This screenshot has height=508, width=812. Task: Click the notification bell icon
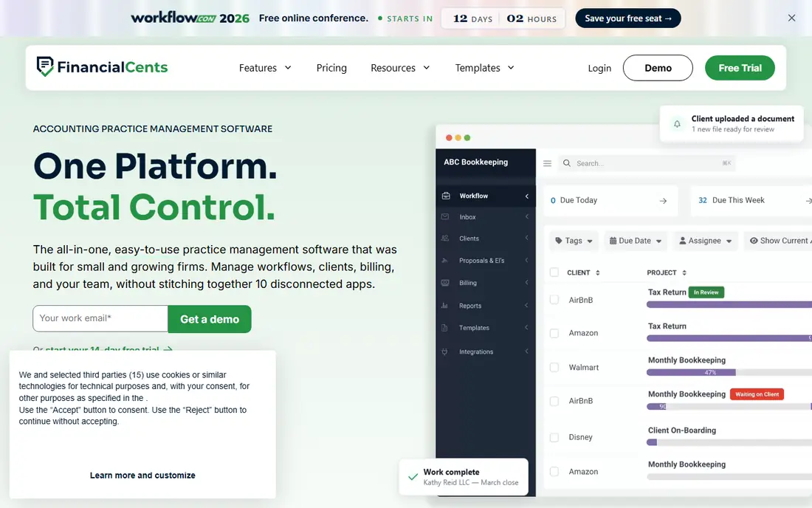pyautogui.click(x=676, y=124)
